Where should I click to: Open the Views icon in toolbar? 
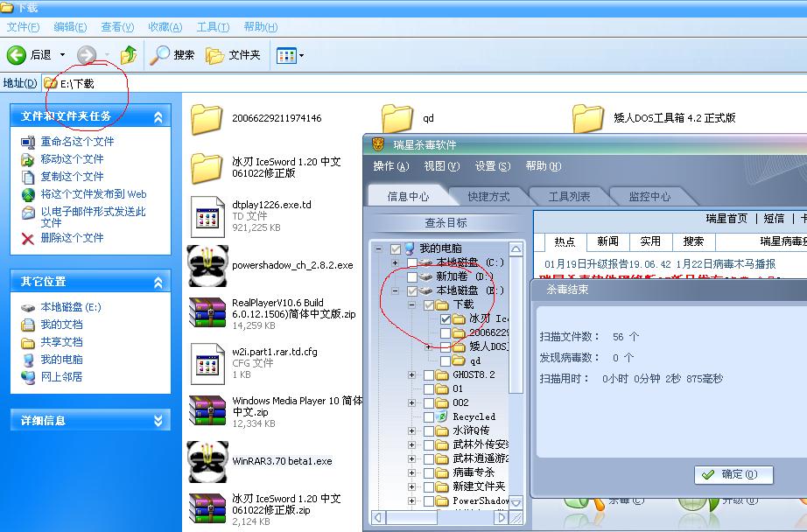coord(286,55)
